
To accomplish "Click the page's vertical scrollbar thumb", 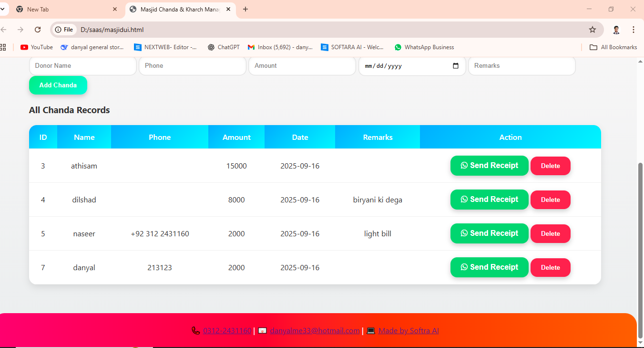I will [640, 248].
